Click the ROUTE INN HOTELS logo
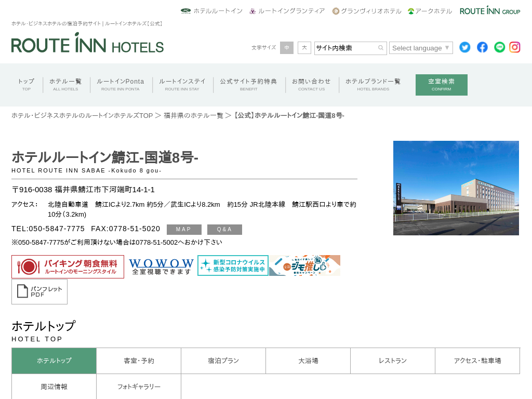 [x=87, y=43]
